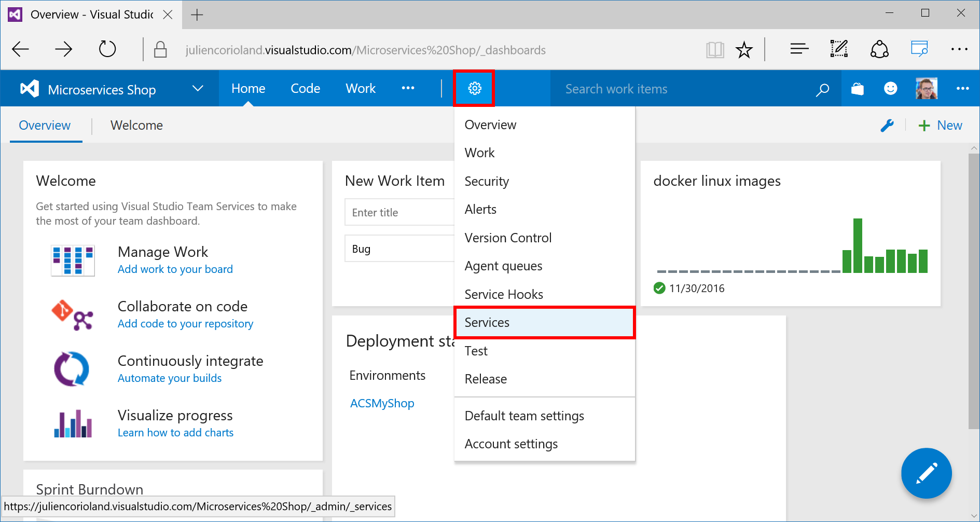The image size is (980, 522).
Task: Click the browser address bar URL
Action: point(365,50)
